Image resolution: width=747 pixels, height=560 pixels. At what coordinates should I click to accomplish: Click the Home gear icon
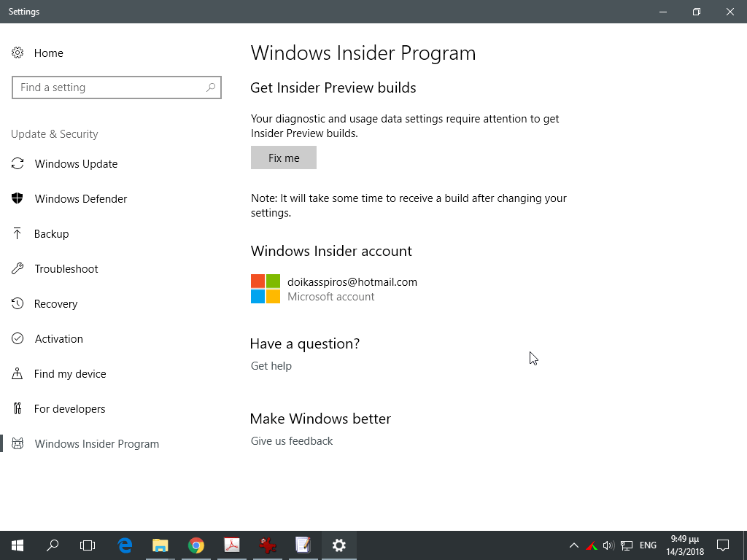point(18,52)
